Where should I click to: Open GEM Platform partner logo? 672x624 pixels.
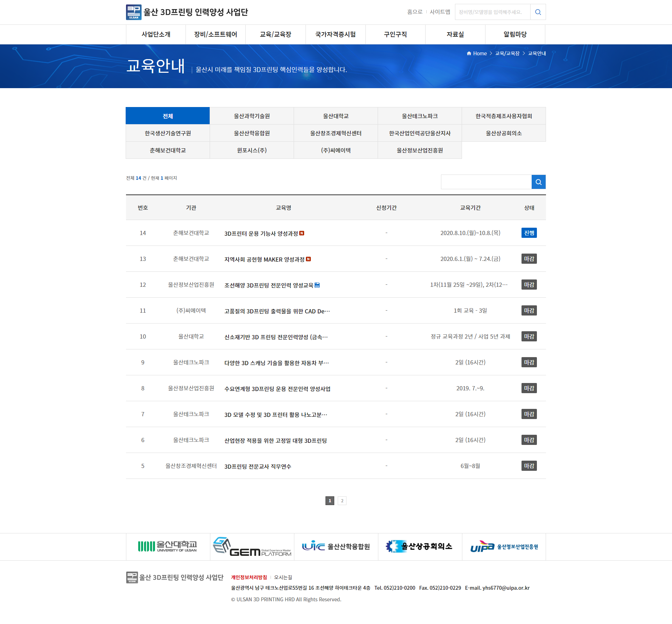(252, 547)
